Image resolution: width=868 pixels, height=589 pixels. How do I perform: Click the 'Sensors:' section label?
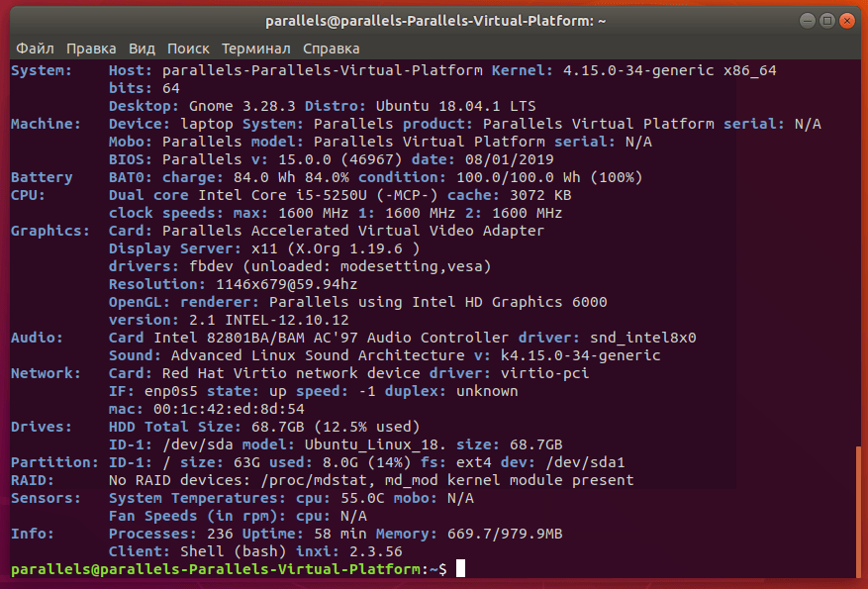[46, 498]
